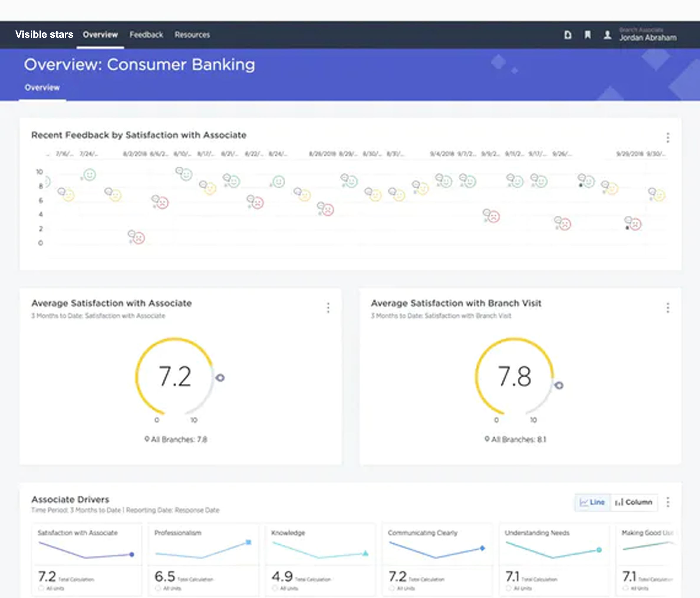Click the Visible stars brand logo
Screen dimensions: 700x598
click(44, 34)
